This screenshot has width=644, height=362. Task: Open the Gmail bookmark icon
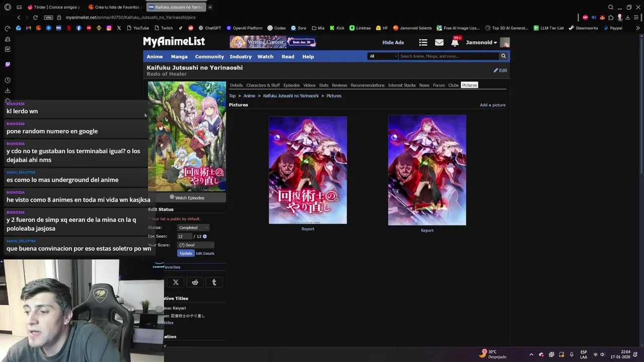pyautogui.click(x=28, y=28)
